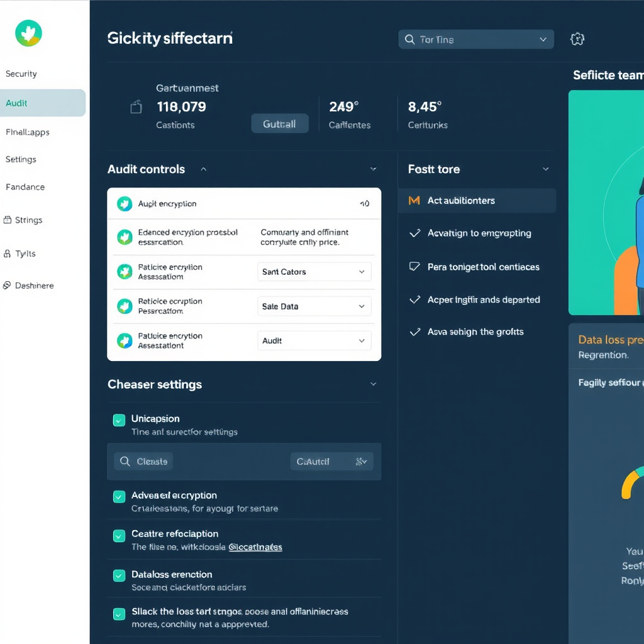
Task: Open Settings from the sidebar
Action: (x=21, y=160)
